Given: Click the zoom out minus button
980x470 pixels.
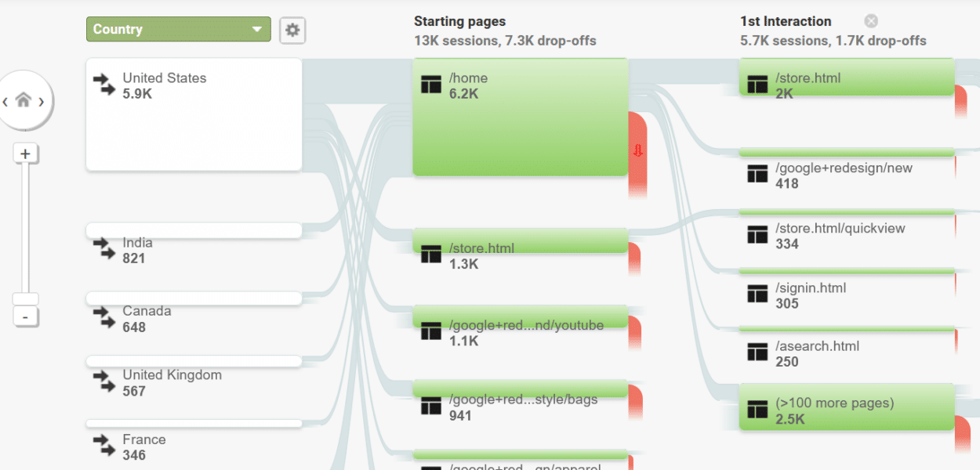Looking at the screenshot, I should click(x=26, y=316).
